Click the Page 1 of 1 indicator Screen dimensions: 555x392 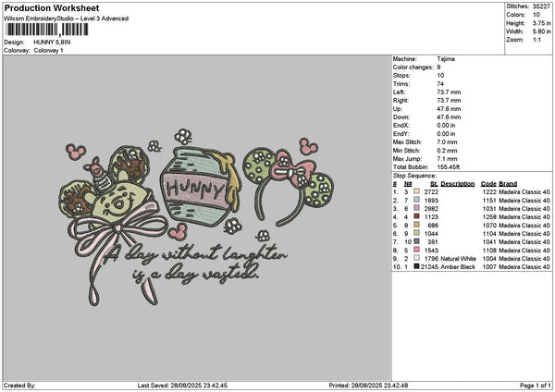[536, 386]
